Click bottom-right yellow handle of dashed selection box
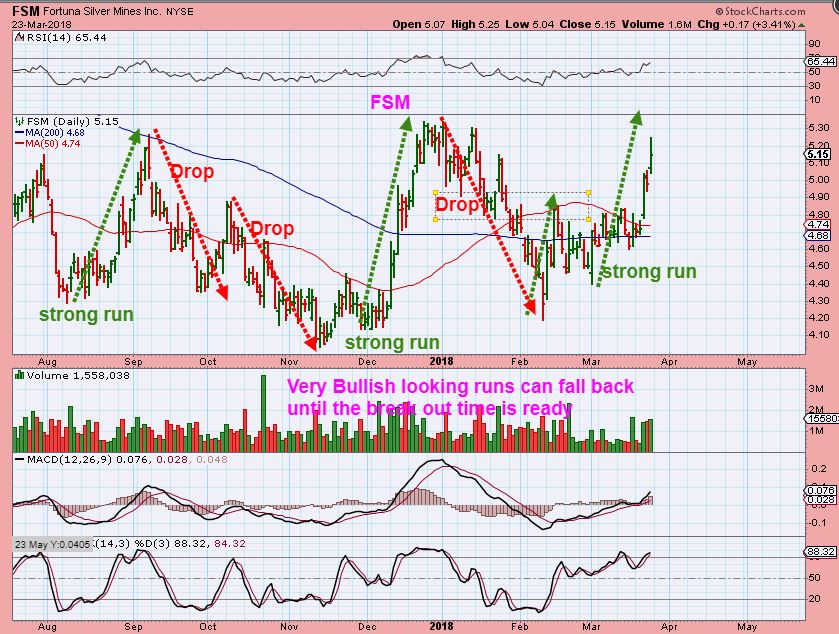Image resolution: width=839 pixels, height=634 pixels. [x=589, y=219]
